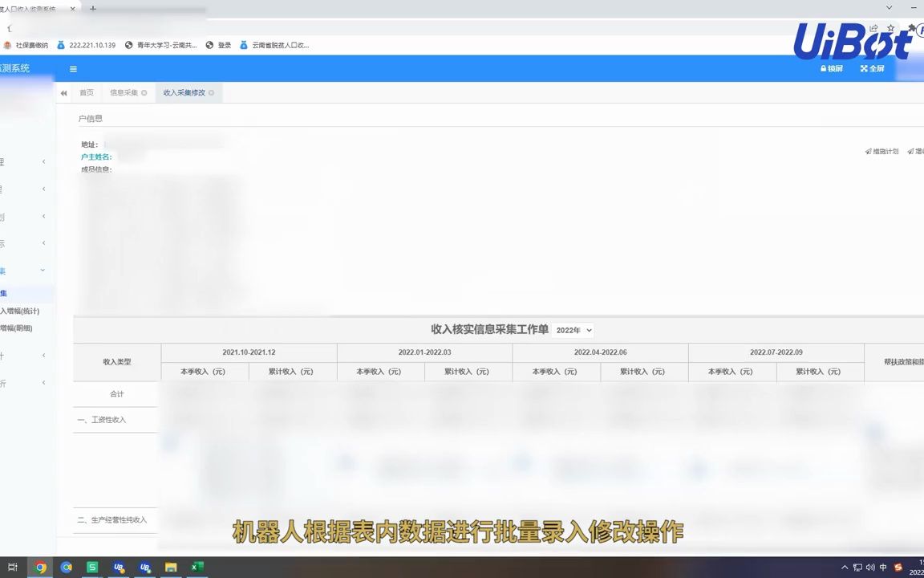Click the double-arrow icon left of 首页 tab

(x=63, y=92)
